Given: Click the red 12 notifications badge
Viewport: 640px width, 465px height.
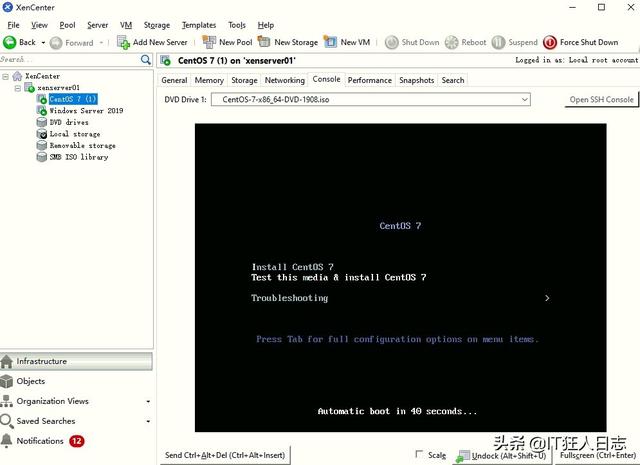Looking at the screenshot, I should tap(76, 441).
